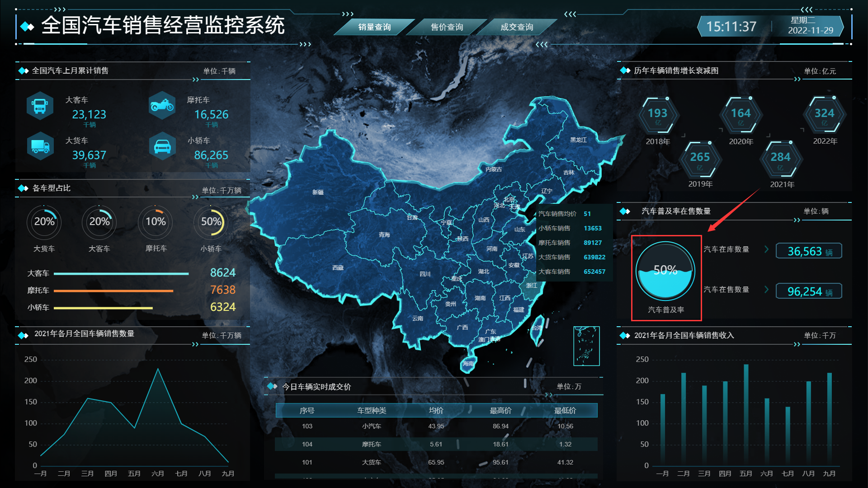Select the 2018年 hexagon showing 193

[658, 115]
